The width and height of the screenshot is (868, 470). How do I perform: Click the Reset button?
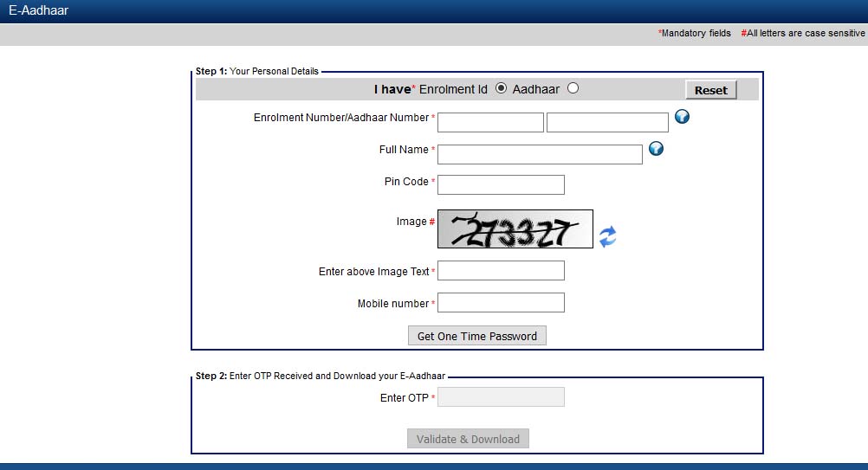pos(711,90)
